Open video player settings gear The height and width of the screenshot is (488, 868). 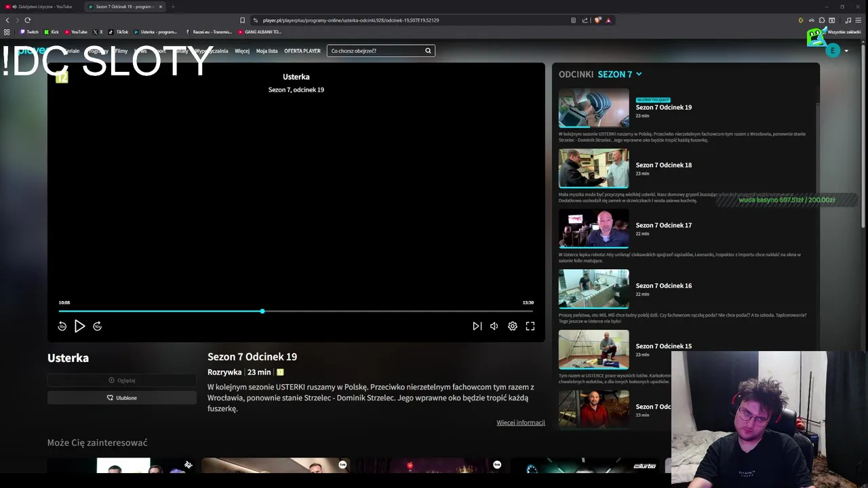513,326
